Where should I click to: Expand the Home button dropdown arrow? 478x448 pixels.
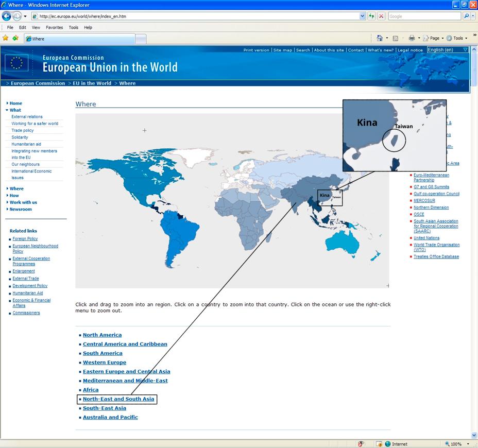tap(387, 38)
